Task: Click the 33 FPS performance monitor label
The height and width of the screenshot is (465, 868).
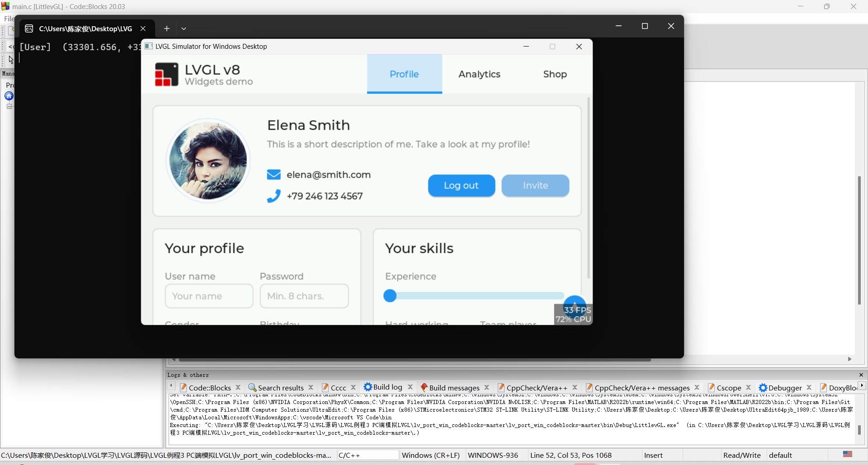Action: (577, 310)
